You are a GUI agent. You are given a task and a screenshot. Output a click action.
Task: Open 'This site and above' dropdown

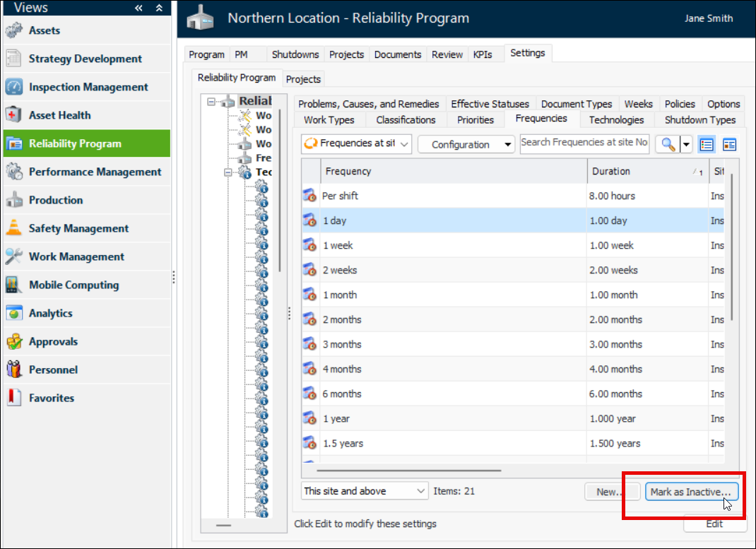pos(365,490)
